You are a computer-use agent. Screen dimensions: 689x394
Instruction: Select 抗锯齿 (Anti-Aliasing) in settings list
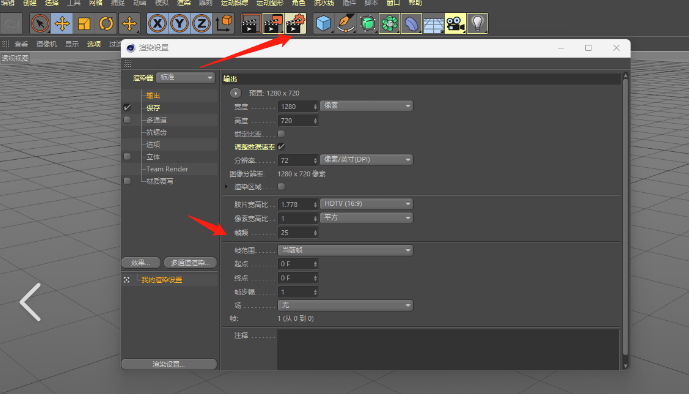coord(156,132)
